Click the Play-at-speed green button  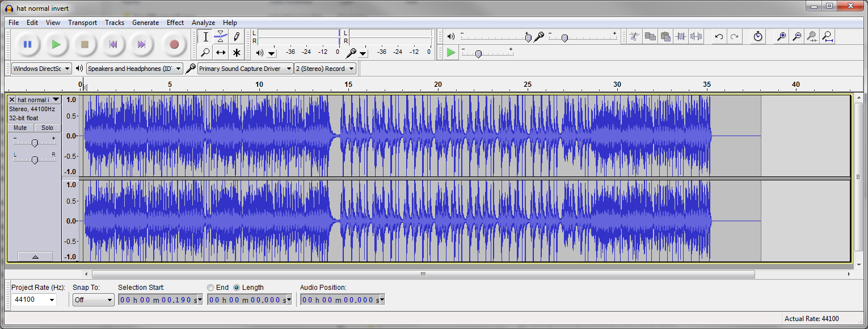coord(450,52)
